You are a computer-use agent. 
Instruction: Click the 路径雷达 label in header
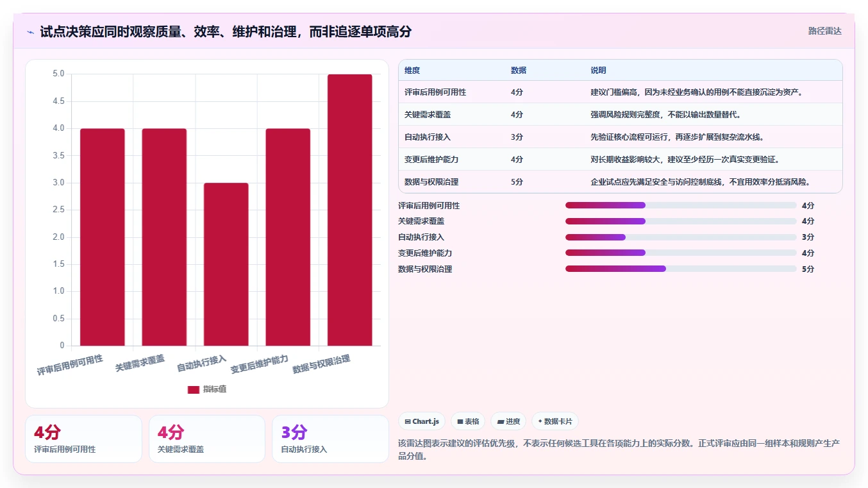click(824, 31)
